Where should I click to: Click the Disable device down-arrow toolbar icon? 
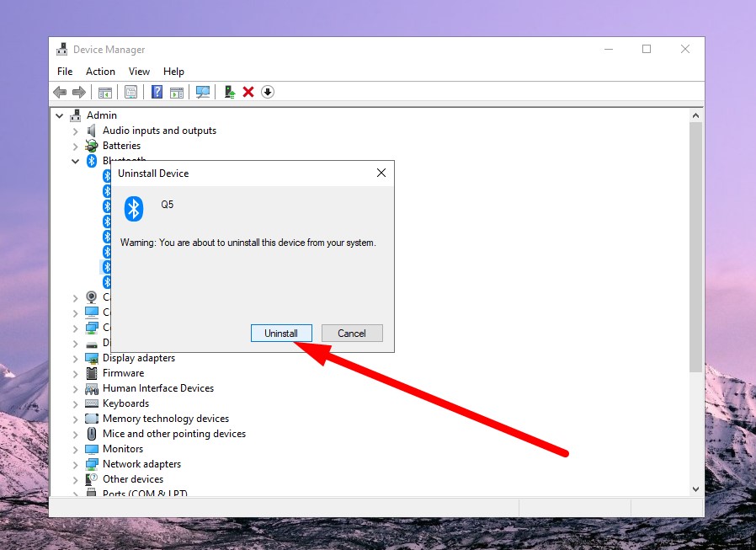(268, 92)
